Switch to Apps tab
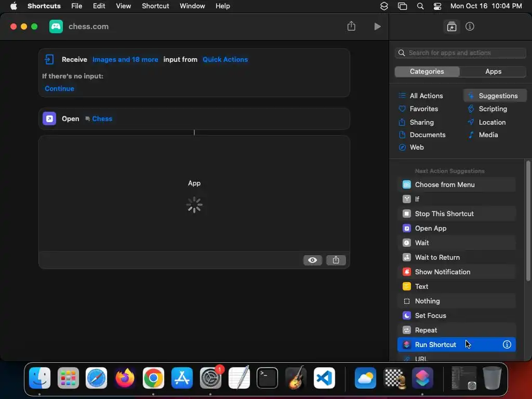The height and width of the screenshot is (399, 532). coord(493,72)
